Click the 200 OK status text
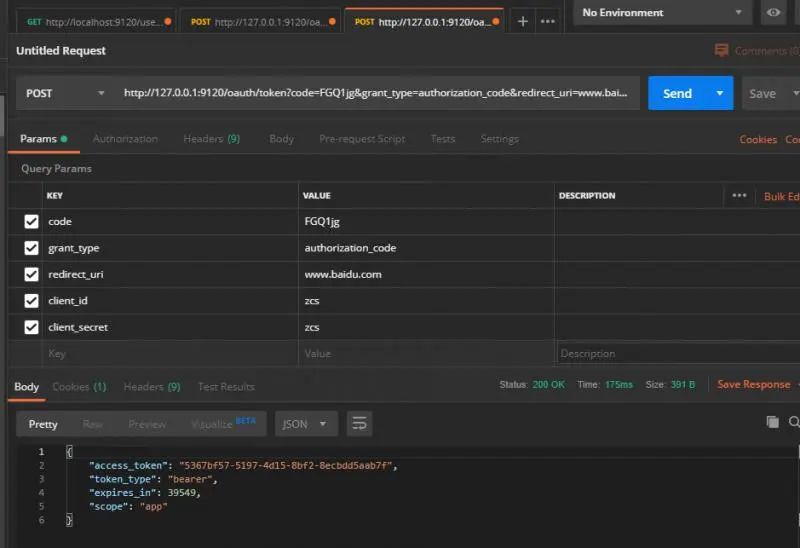This screenshot has width=800, height=548. tap(548, 384)
